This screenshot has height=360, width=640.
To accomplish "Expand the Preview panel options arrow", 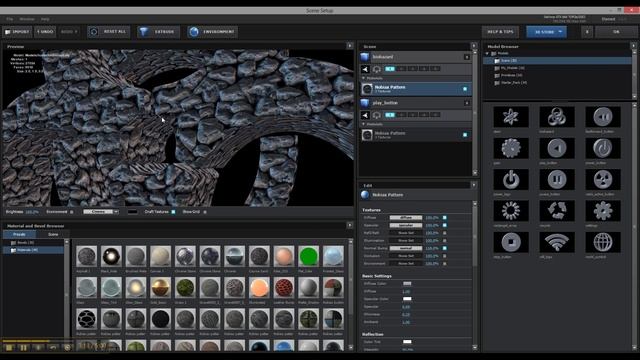I will pos(349,46).
